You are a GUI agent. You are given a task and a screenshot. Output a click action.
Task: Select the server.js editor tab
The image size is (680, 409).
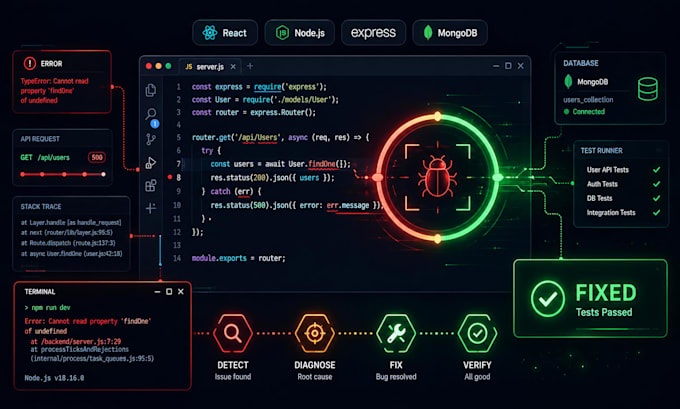click(x=210, y=67)
